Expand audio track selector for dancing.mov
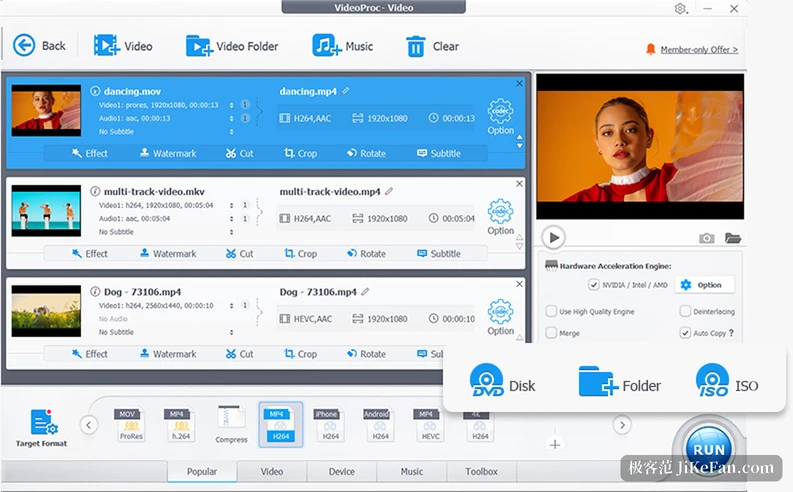 click(232, 118)
